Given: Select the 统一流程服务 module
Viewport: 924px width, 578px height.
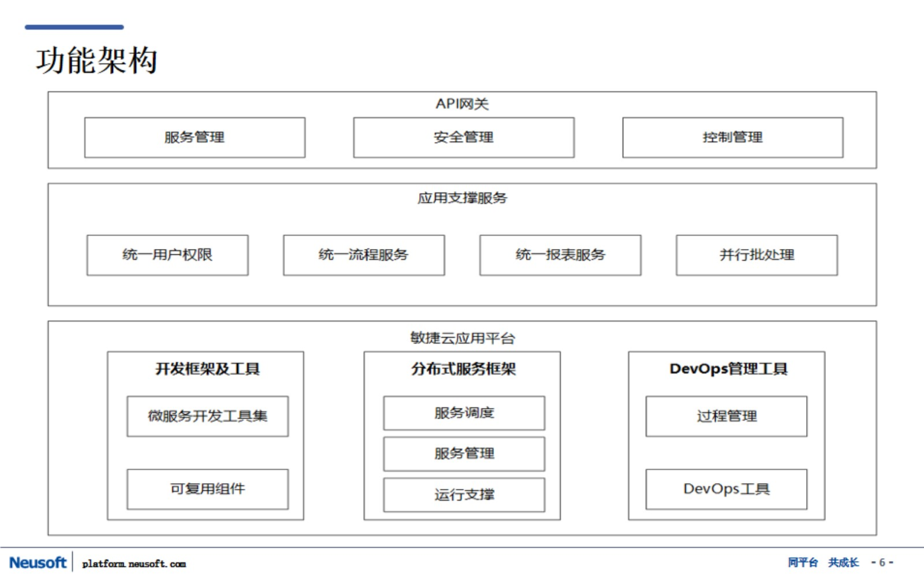Looking at the screenshot, I should coord(364,256).
